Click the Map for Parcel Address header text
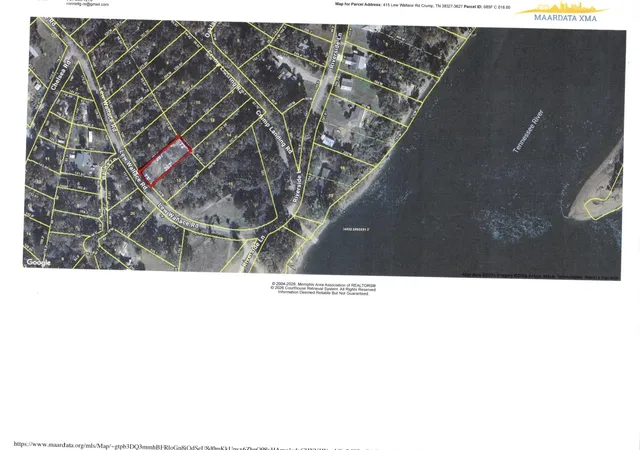This screenshot has height=450, width=640. (358, 4)
